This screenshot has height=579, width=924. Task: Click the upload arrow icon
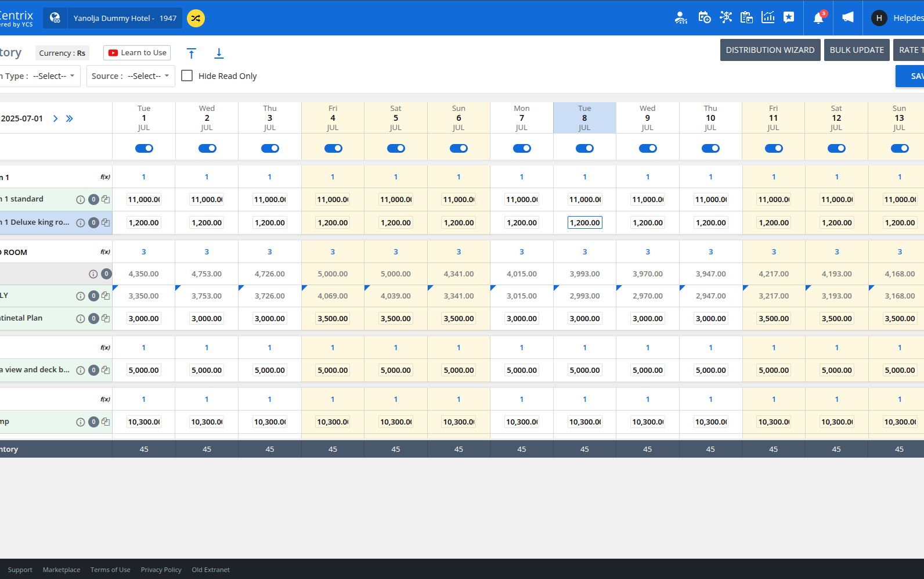192,53
